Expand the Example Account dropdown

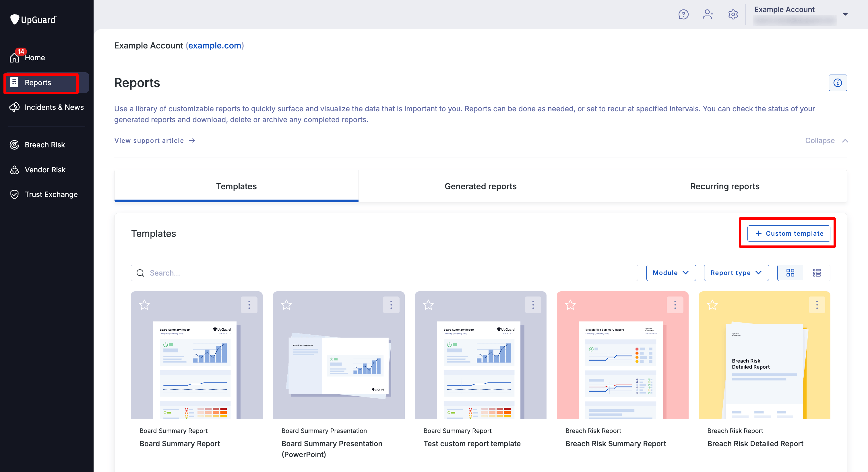[x=845, y=14]
